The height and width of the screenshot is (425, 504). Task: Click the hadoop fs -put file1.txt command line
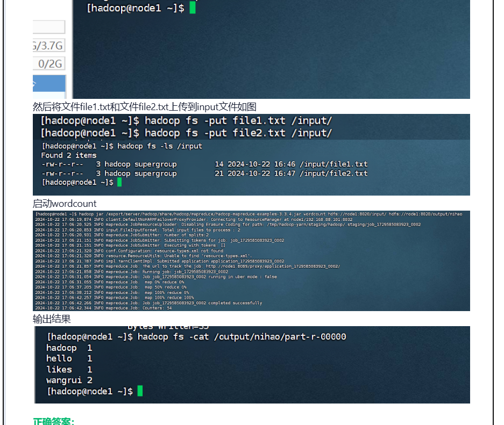click(186, 121)
